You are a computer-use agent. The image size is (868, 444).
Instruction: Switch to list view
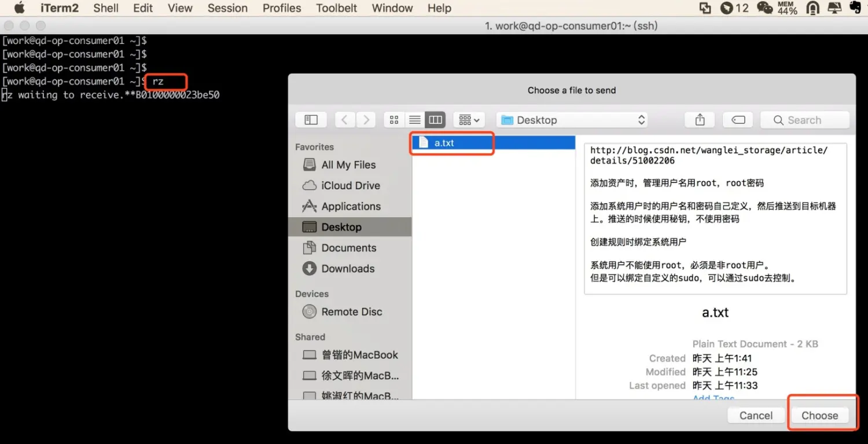[415, 120]
